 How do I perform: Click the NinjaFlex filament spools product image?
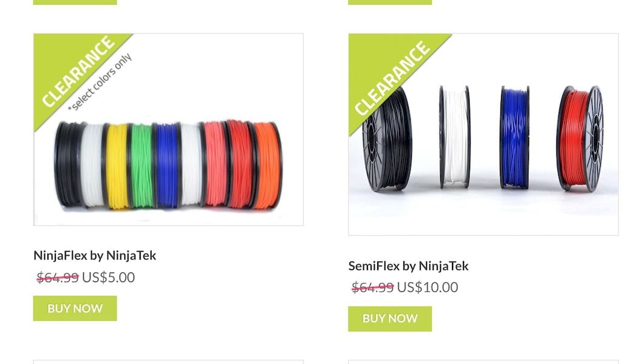[168, 130]
